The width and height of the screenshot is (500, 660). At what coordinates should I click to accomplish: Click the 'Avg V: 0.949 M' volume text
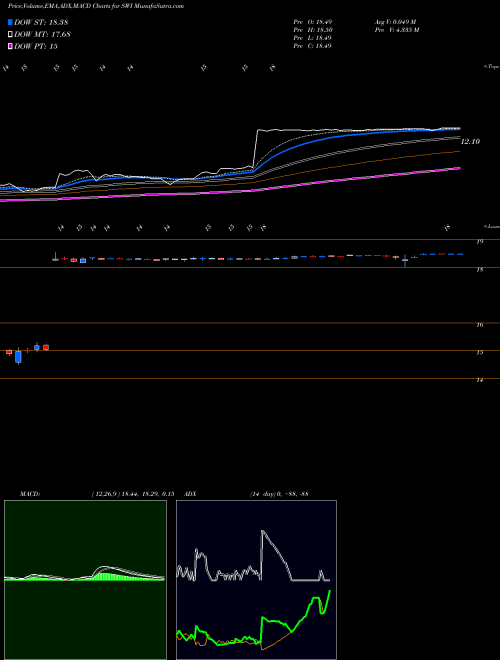pyautogui.click(x=395, y=22)
